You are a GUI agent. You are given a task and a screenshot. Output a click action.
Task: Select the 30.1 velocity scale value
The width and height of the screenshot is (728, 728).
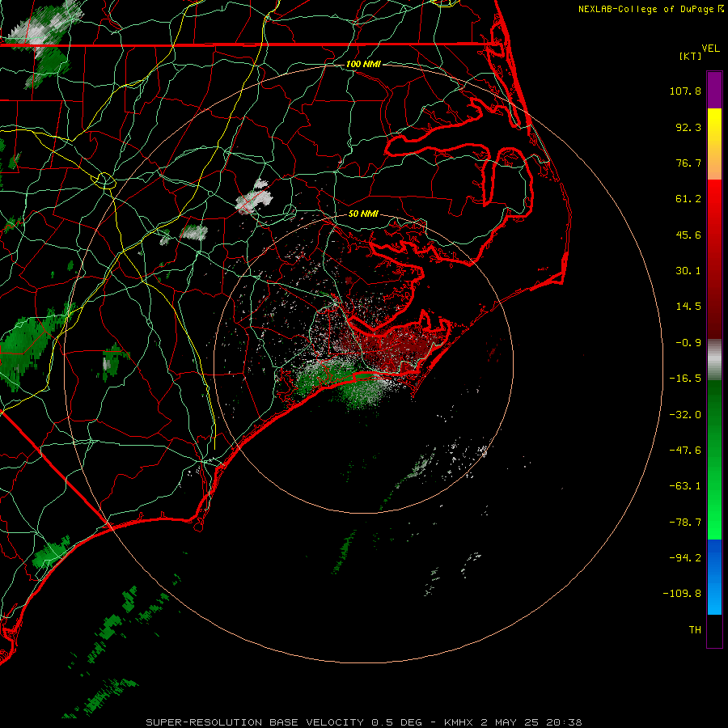[688, 271]
